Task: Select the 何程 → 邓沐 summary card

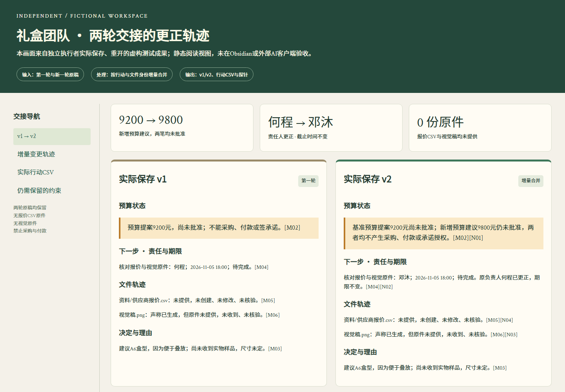Action: (331, 128)
